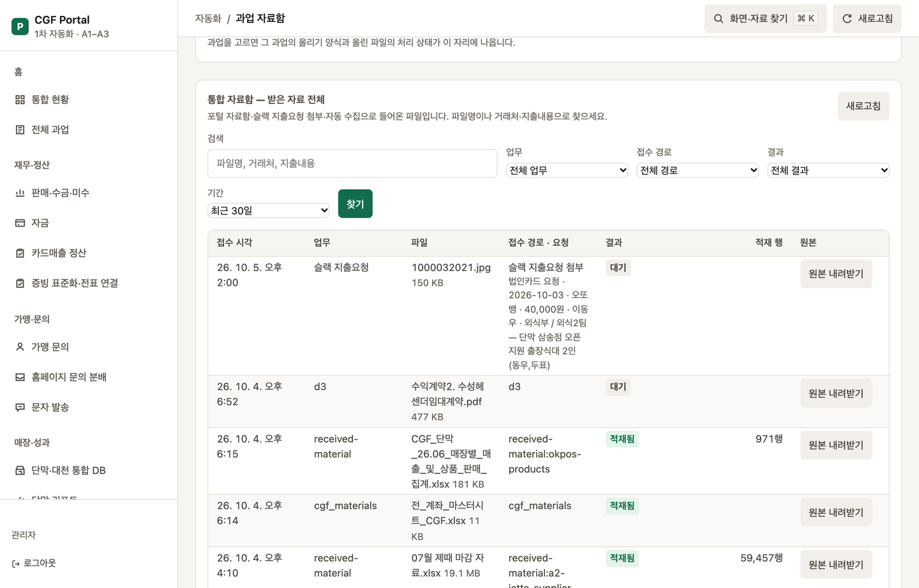This screenshot has width=919, height=588.
Task: Click the circular arrow icon in top 새로고침
Action: (x=847, y=18)
